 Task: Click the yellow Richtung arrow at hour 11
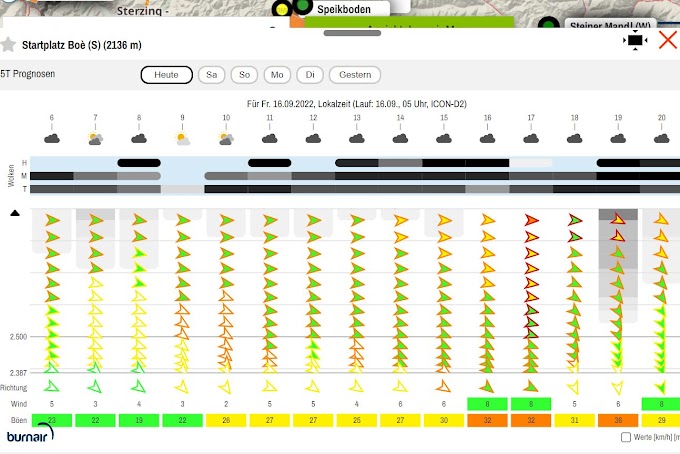click(x=269, y=386)
